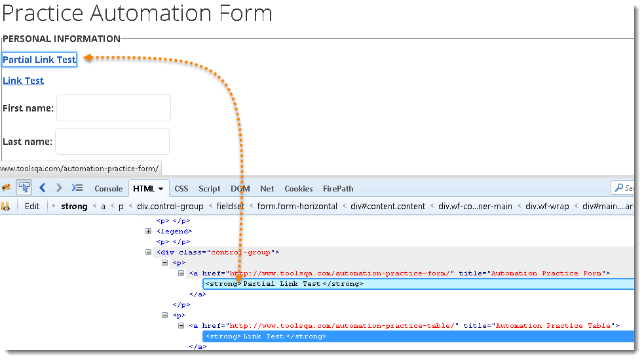Collapse the second p node
This screenshot has width=644, height=360.
click(164, 315)
